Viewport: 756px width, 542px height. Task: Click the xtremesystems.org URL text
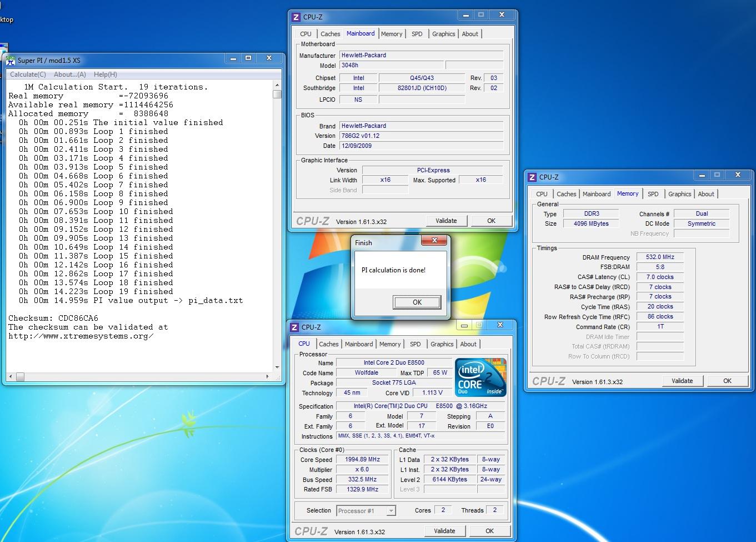coord(81,336)
